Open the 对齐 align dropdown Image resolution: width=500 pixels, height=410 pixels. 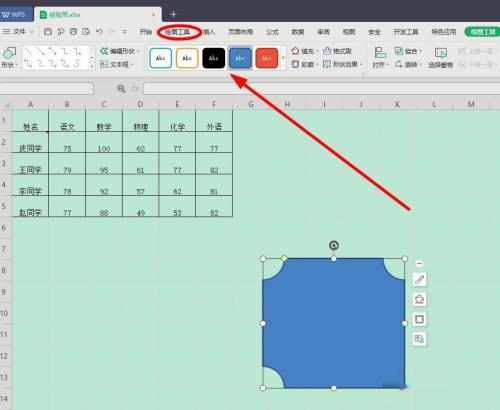point(380,58)
